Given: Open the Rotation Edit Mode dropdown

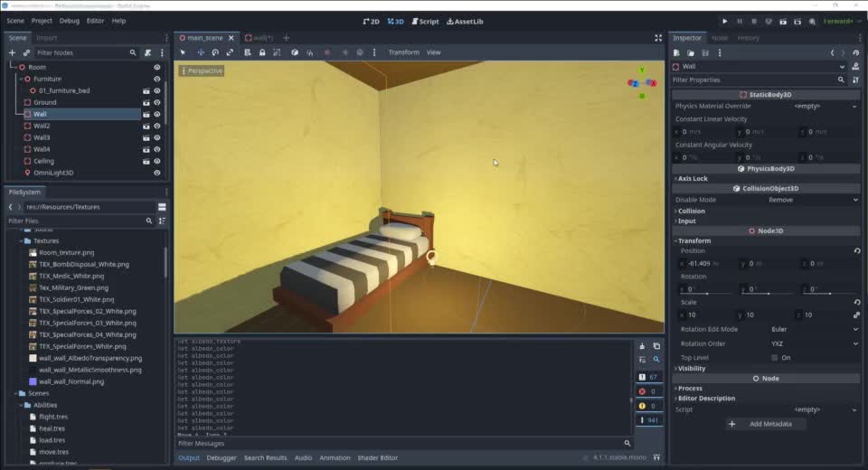Looking at the screenshot, I should click(x=813, y=329).
